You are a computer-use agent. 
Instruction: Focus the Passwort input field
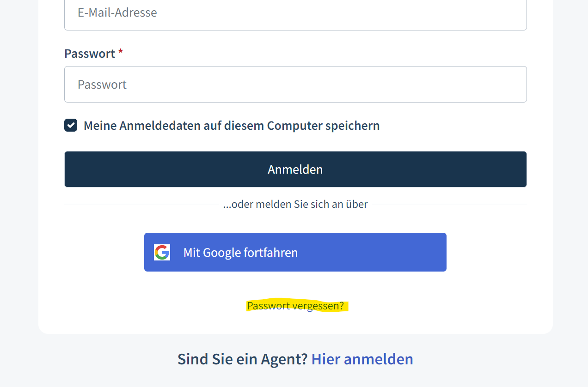point(295,84)
